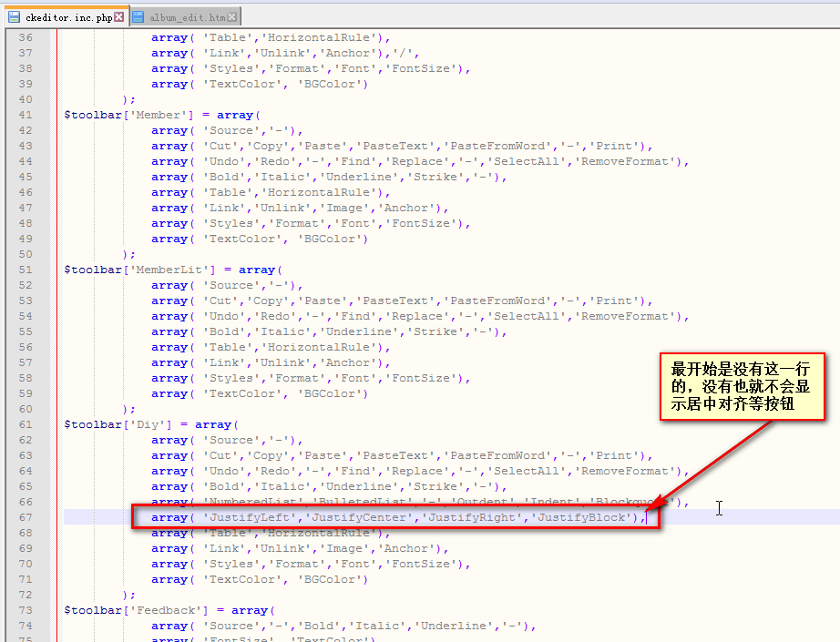
Task: Click line number 51 in the gutter
Action: coord(26,270)
